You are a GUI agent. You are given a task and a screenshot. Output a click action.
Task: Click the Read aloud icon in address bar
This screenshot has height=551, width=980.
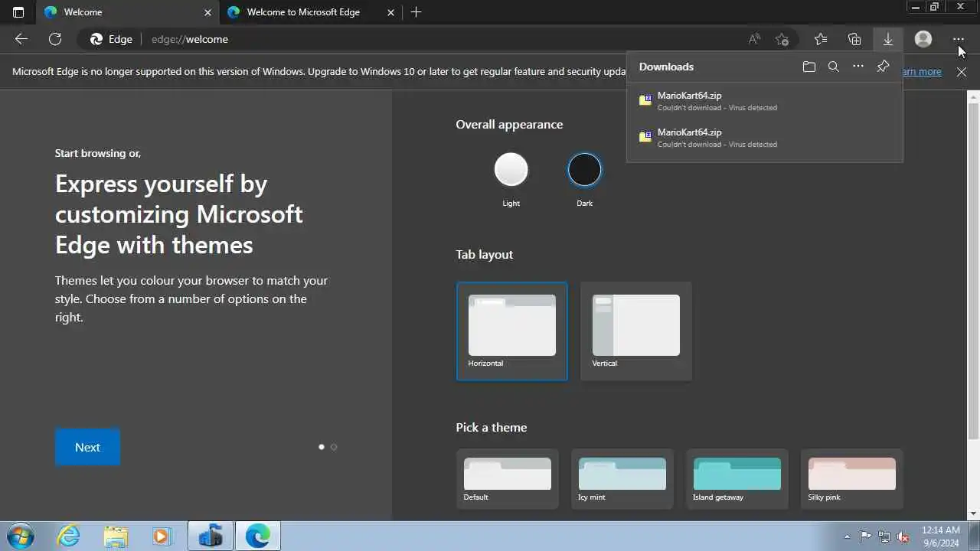click(754, 39)
